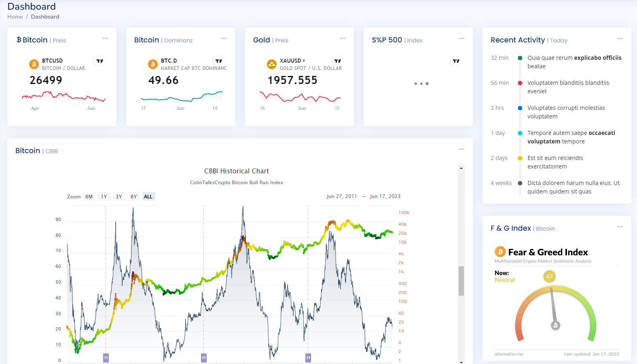Go to Home breadcrumb link
This screenshot has height=364, width=637.
tap(15, 17)
